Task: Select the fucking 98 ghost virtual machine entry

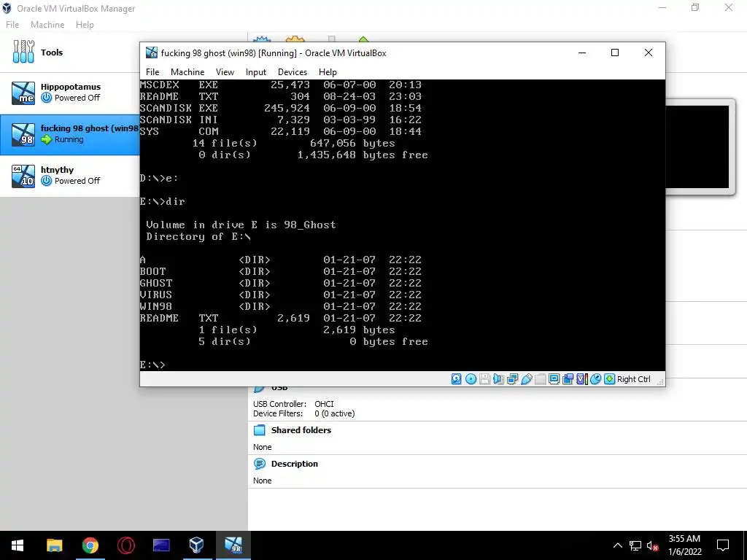Action: (x=69, y=134)
